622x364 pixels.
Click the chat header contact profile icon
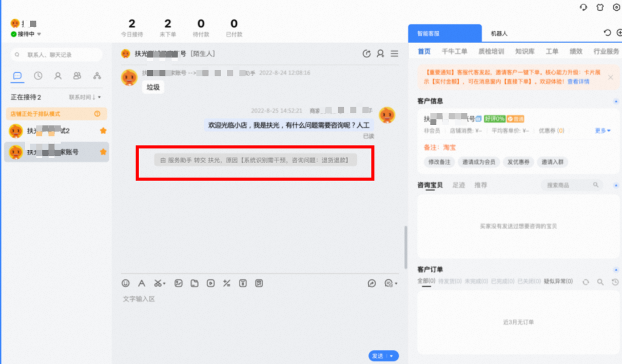coord(380,53)
